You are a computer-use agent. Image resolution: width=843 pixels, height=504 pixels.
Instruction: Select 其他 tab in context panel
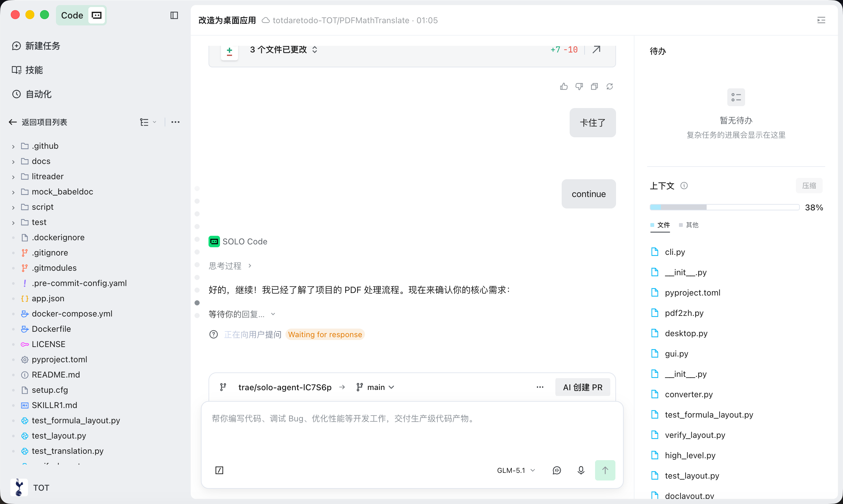coord(689,225)
